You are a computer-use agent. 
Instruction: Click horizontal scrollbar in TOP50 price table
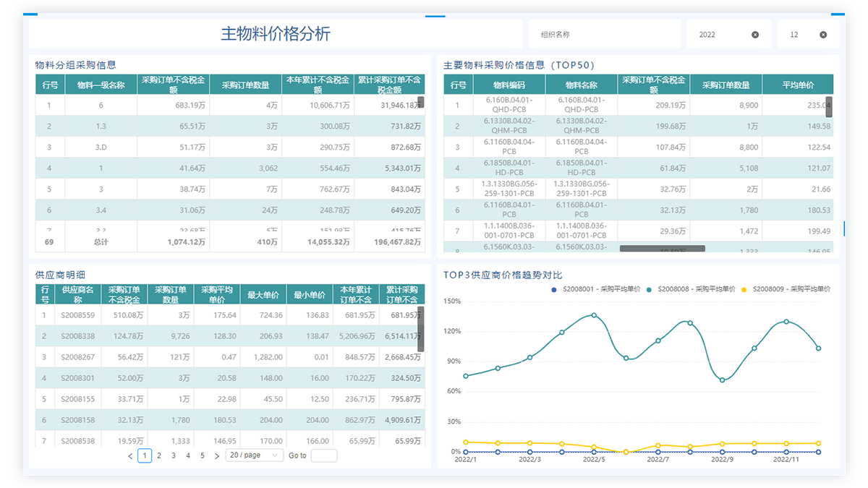pos(662,249)
